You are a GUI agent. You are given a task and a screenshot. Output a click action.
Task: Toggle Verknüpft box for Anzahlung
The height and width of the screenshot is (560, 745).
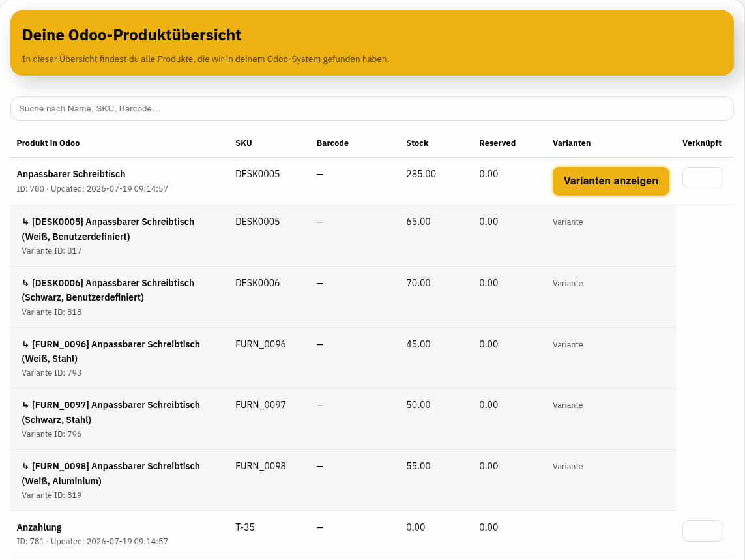703,531
